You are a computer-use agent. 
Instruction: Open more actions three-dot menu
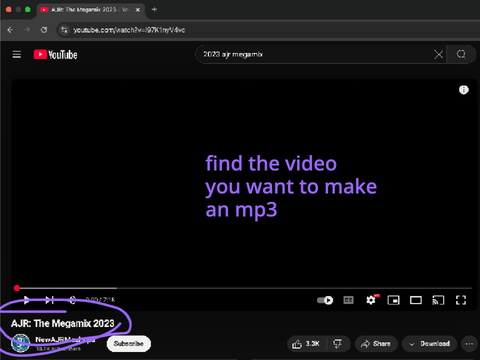pyautogui.click(x=469, y=344)
